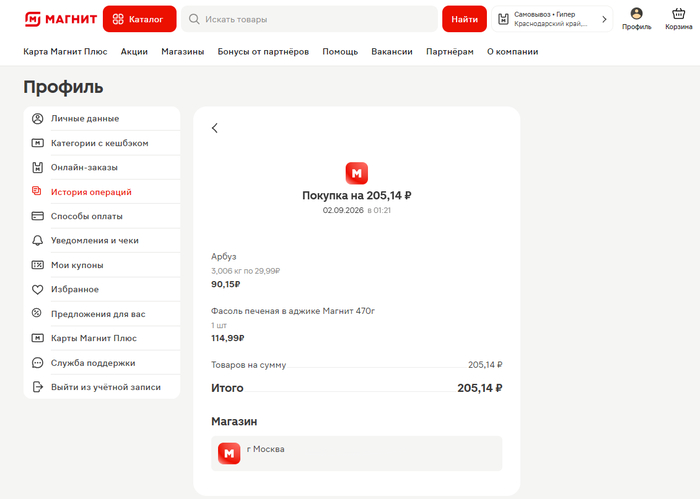Image resolution: width=700 pixels, height=499 pixels.
Task: Click the back arrow in receipt panel
Action: pos(215,128)
